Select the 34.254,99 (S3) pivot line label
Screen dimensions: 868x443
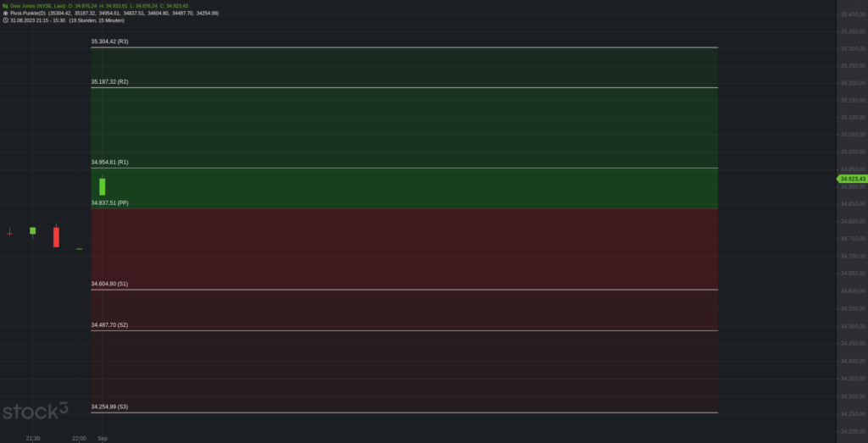[x=109, y=407]
